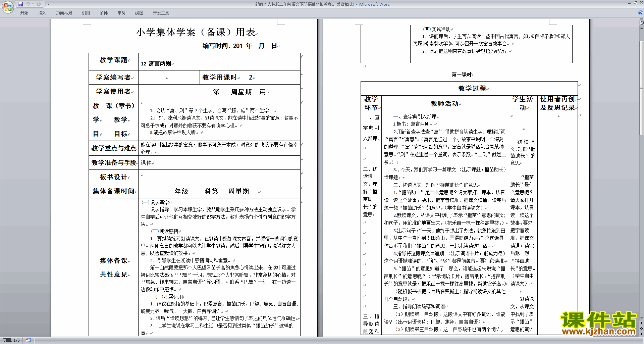The image size is (644, 344).
Task: Click the line 一、查字典引入新课
Action: (x=415, y=116)
